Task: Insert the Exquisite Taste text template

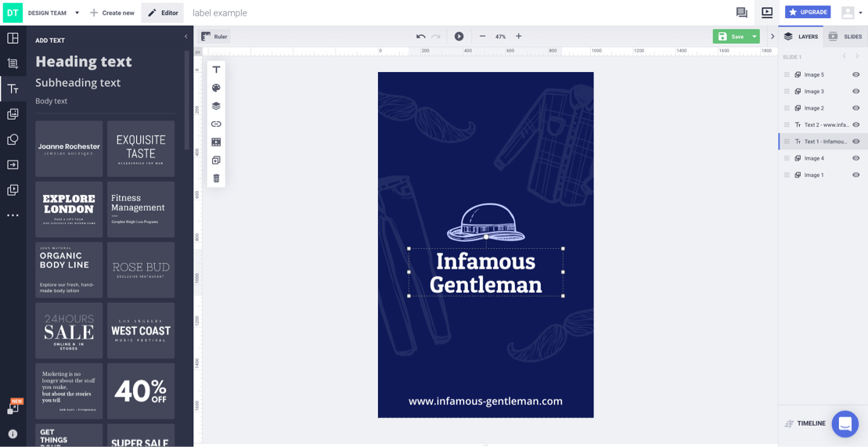Action: pos(141,149)
